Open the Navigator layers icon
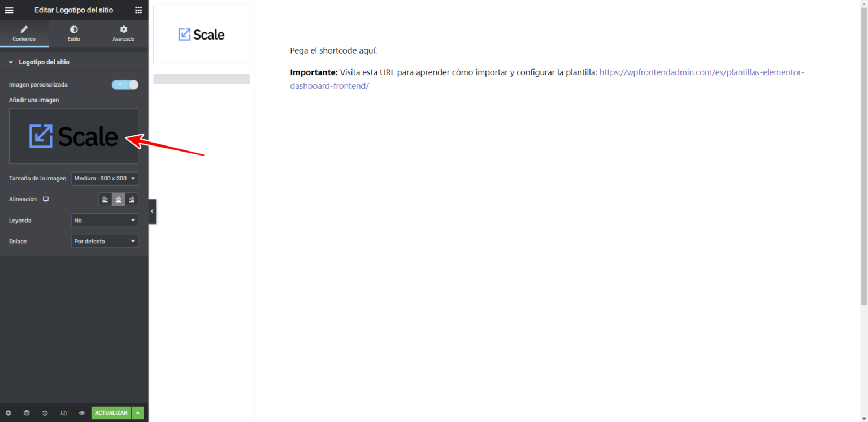 (x=27, y=413)
